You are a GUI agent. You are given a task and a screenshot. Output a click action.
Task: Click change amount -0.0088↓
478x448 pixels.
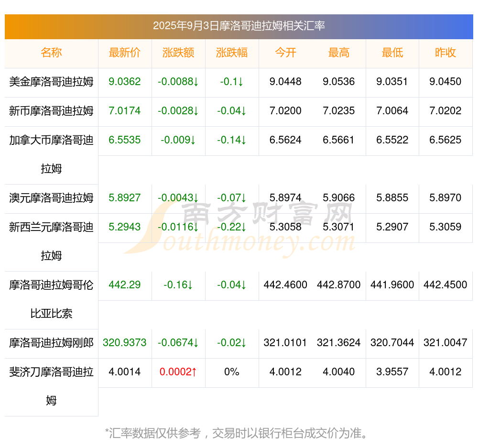(x=178, y=82)
